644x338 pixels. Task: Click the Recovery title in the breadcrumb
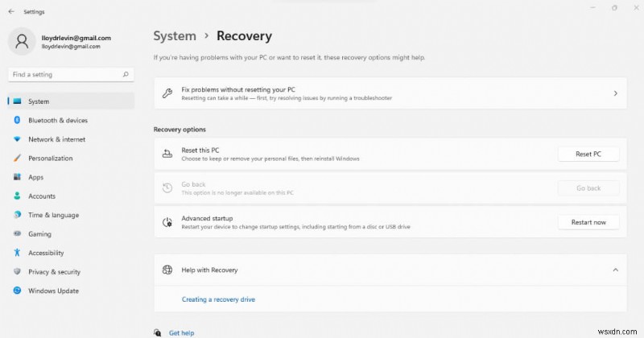(244, 35)
